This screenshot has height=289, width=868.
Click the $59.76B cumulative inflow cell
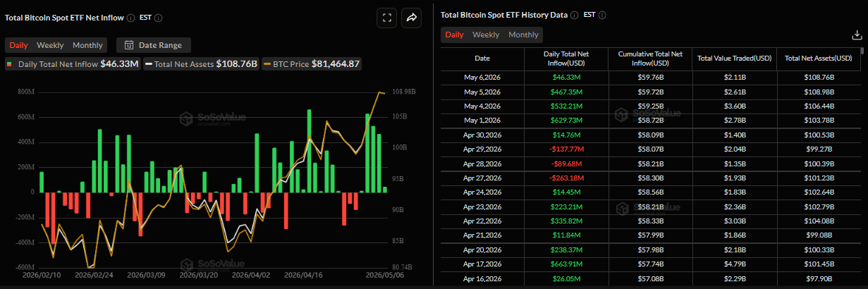point(650,77)
